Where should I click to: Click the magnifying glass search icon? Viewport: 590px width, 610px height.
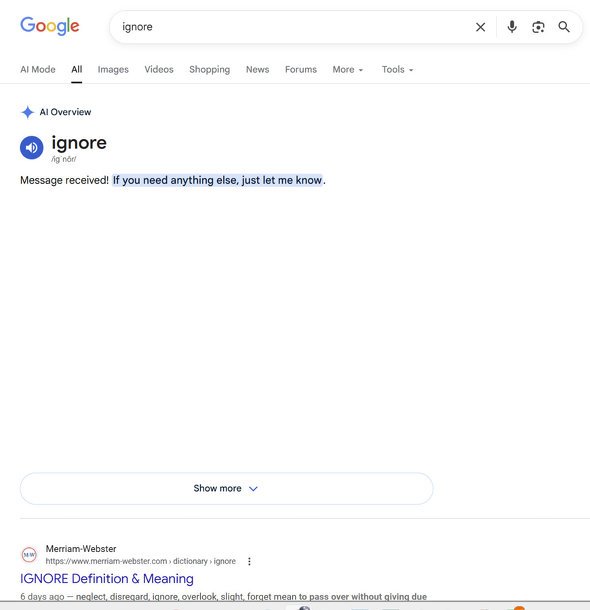[564, 27]
